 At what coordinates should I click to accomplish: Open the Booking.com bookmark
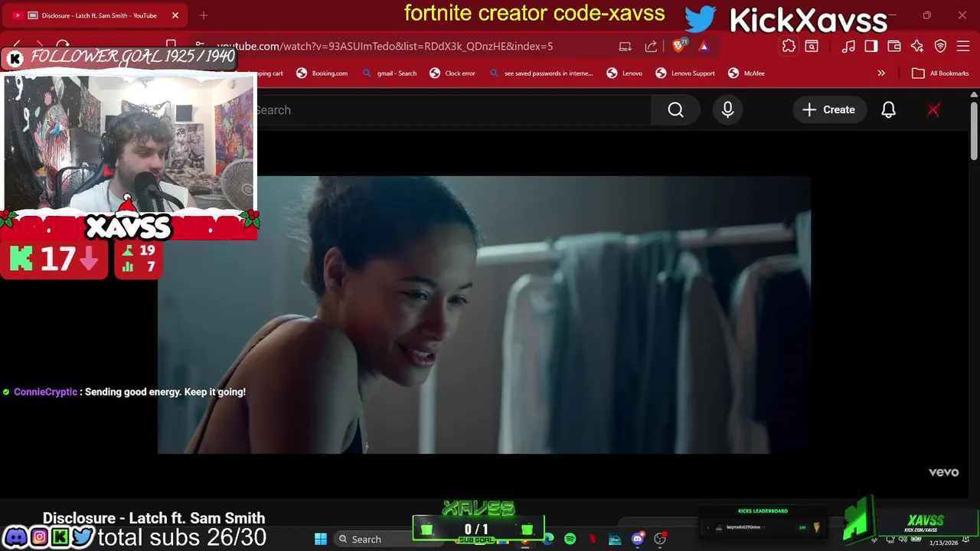[322, 73]
